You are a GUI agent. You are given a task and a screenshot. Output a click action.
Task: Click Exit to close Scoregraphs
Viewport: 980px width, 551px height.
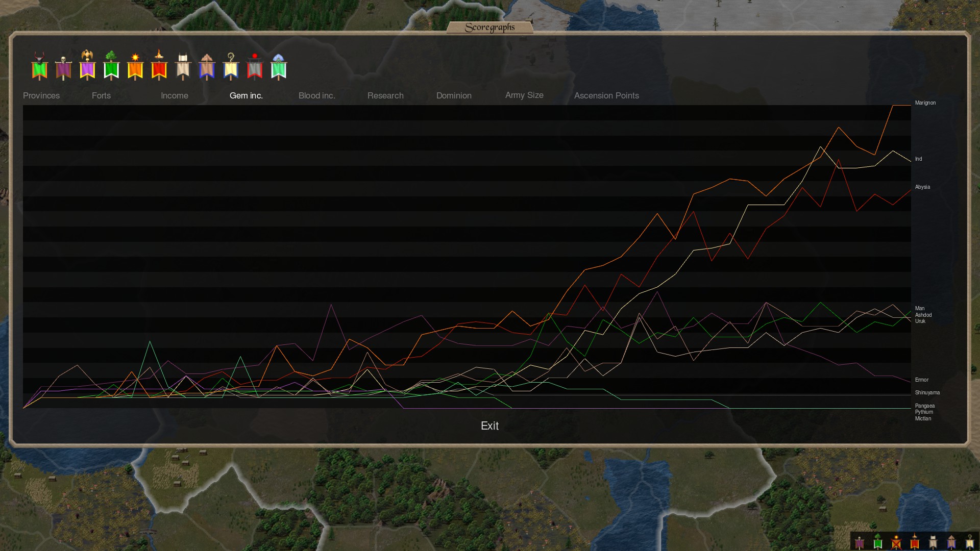tap(489, 425)
